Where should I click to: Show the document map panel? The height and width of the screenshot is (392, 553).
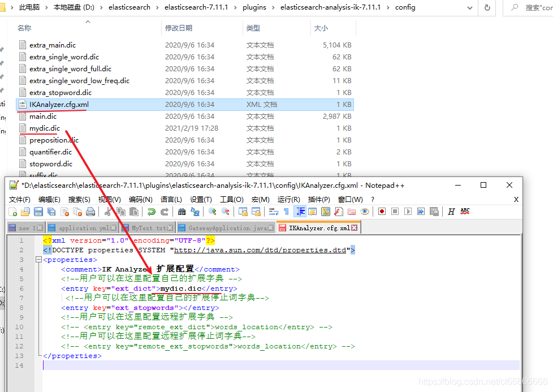(x=326, y=212)
